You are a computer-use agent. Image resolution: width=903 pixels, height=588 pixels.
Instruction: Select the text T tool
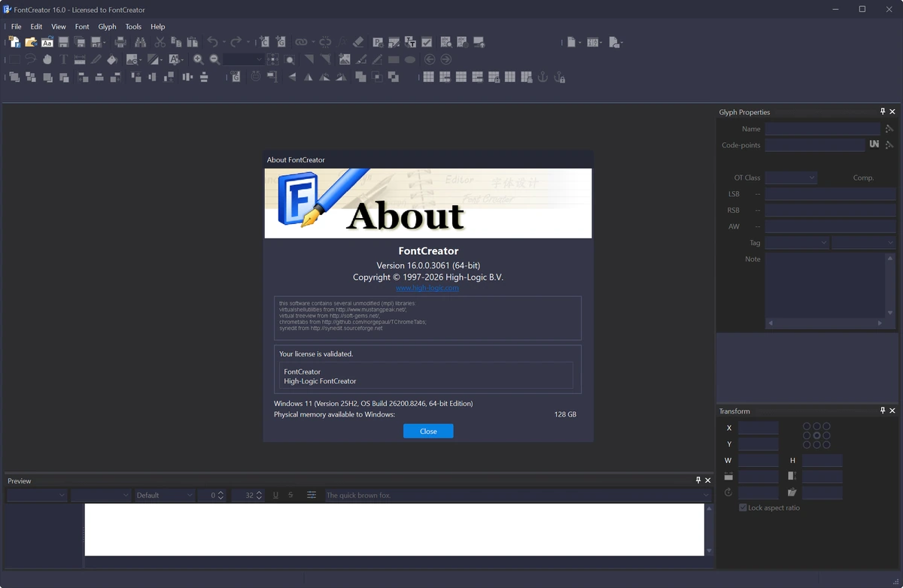coord(63,59)
